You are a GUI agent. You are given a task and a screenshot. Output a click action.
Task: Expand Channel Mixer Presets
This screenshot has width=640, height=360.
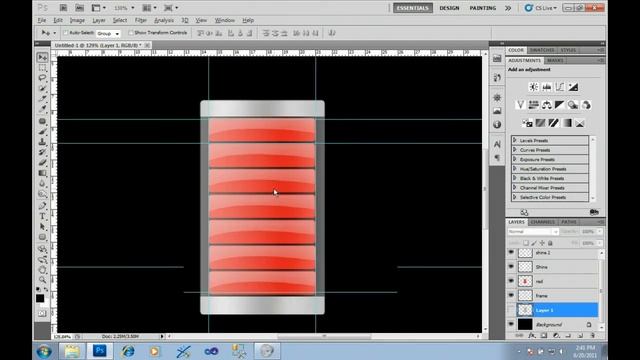click(x=515, y=187)
